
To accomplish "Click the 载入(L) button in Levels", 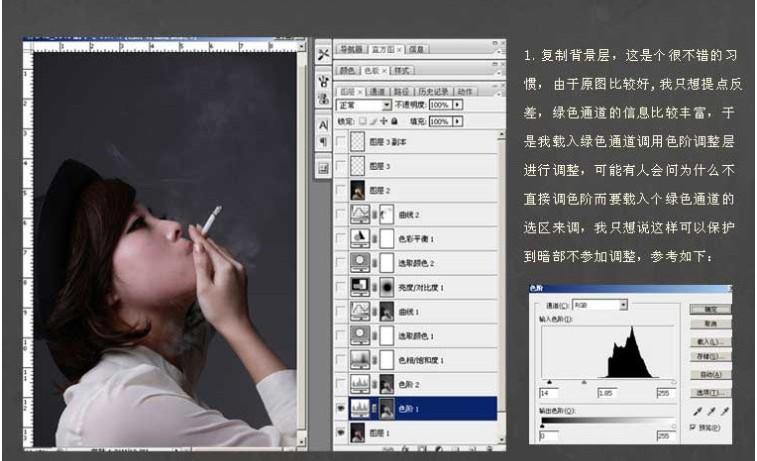I will point(710,341).
